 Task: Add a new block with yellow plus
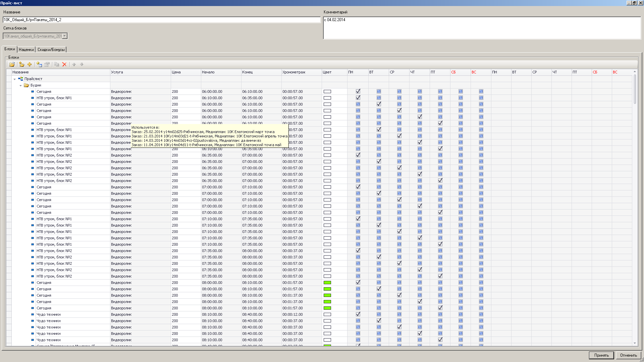coord(30,64)
